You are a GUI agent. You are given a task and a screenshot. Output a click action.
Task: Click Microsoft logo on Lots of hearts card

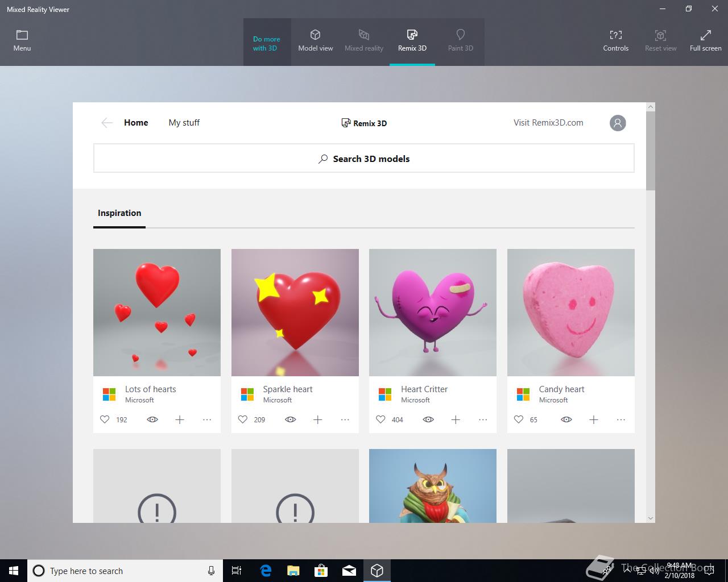109,394
